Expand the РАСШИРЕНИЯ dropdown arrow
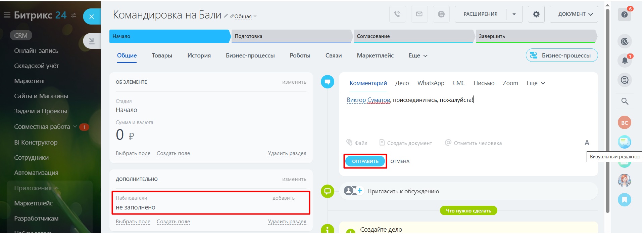Screen dimensions: 644x234 (514, 14)
